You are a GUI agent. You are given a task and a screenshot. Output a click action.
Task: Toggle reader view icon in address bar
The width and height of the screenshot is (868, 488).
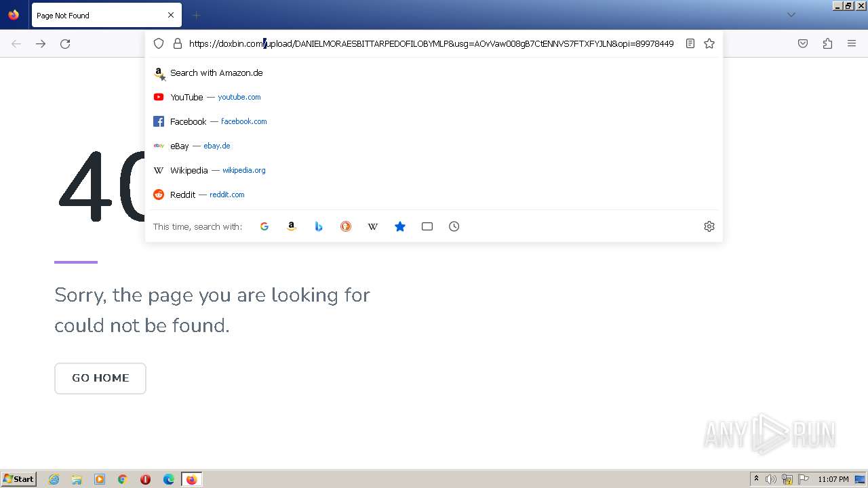coord(690,43)
